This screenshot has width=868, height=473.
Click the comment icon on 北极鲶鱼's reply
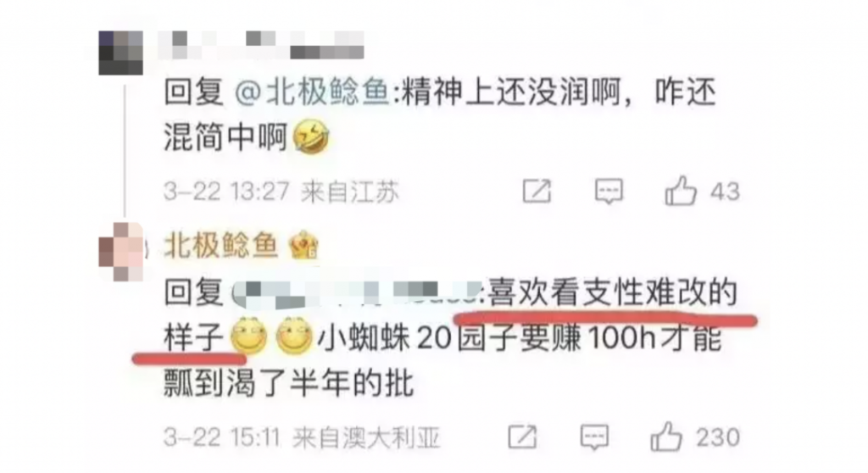coord(594,437)
